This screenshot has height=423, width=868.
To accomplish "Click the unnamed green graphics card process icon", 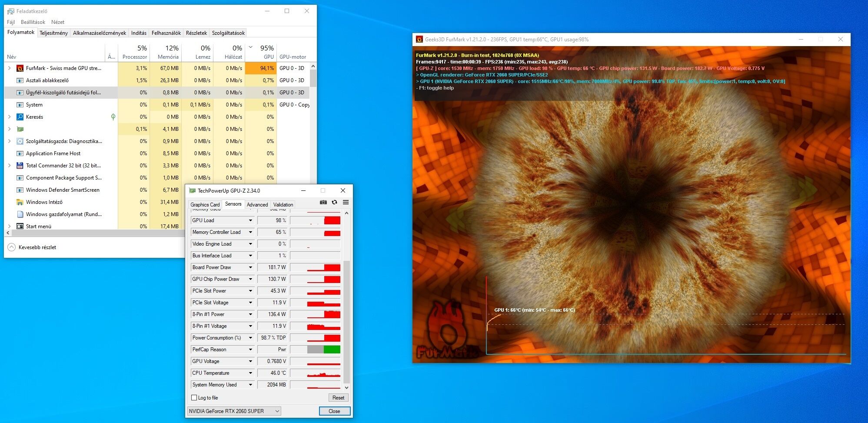I will pos(20,129).
